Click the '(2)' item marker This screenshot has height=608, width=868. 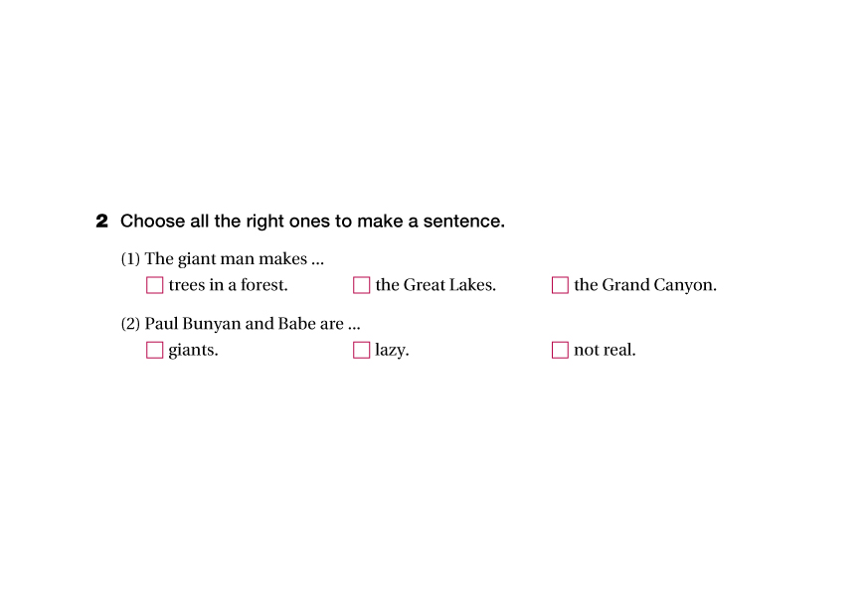(x=131, y=324)
